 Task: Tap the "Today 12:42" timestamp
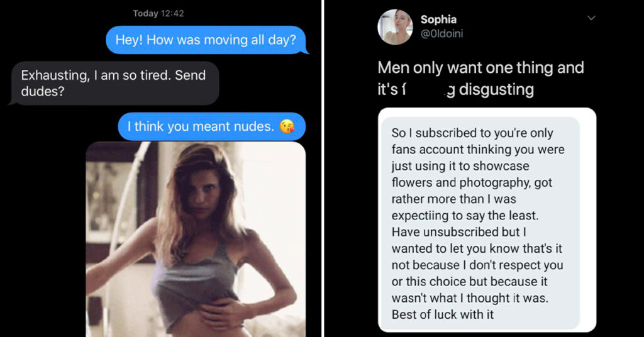tap(158, 14)
